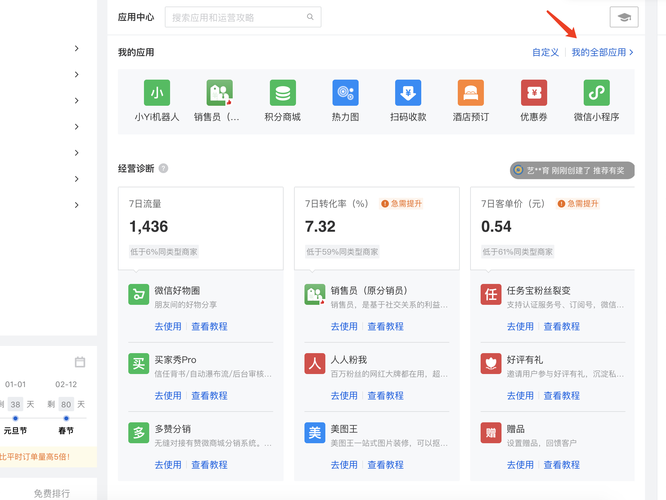Click the 低于6%同类型商家 label
The width and height of the screenshot is (666, 500).
click(164, 252)
